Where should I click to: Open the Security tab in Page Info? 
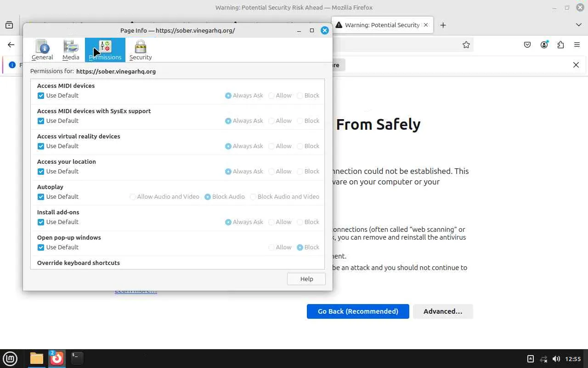(x=141, y=50)
